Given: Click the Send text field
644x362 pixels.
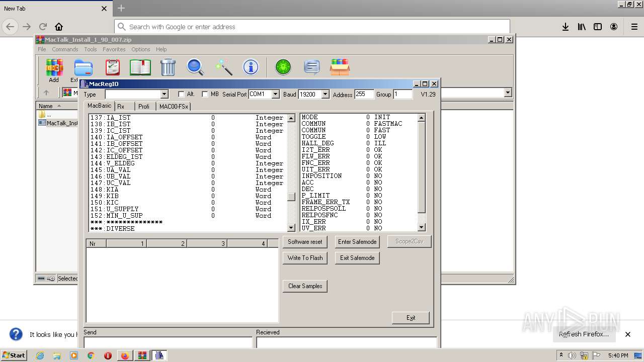Looking at the screenshot, I should click(x=168, y=342).
